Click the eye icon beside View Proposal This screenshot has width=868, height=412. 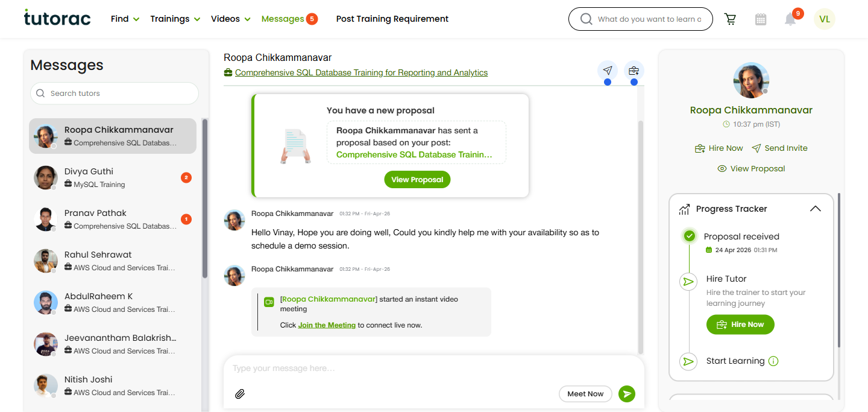722,169
